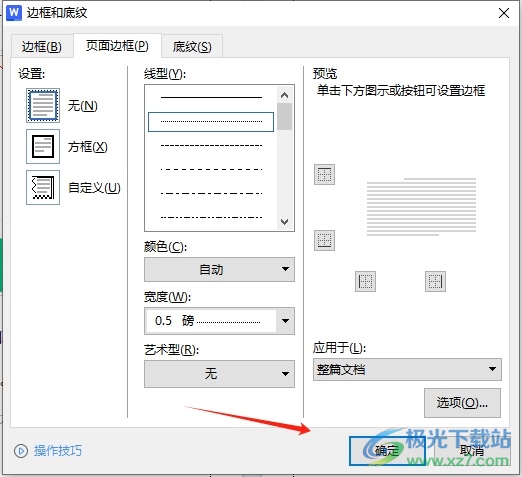Toggle the bottom border preview button
Image resolution: width=522 pixels, height=477 pixels.
click(x=324, y=240)
